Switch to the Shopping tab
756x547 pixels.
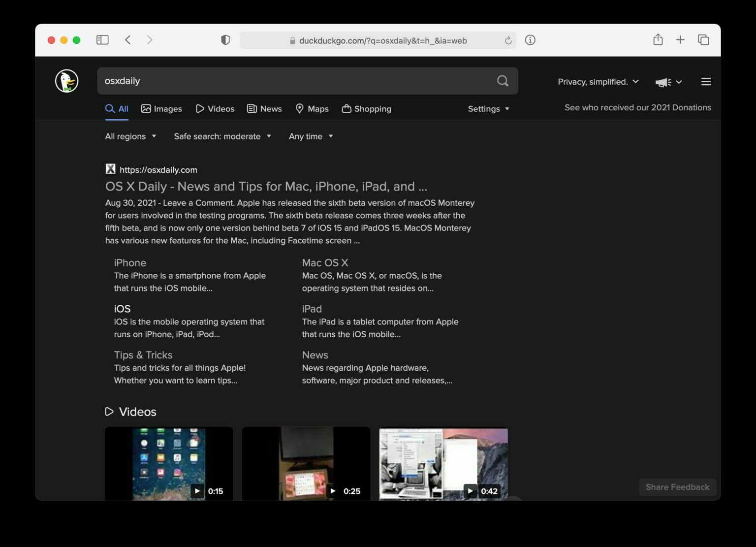click(x=367, y=109)
